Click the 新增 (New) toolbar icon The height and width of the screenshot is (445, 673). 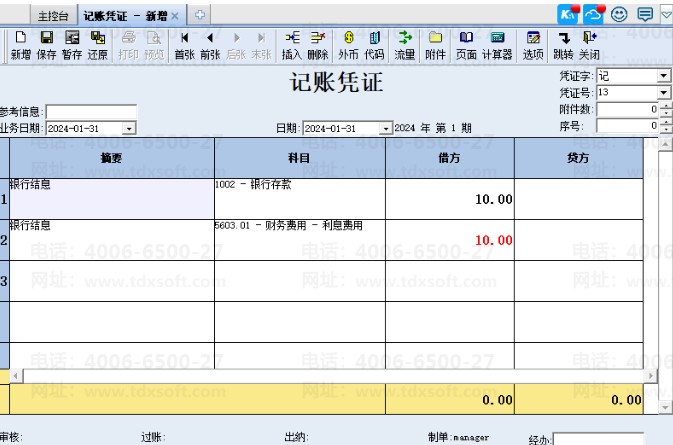pos(20,45)
